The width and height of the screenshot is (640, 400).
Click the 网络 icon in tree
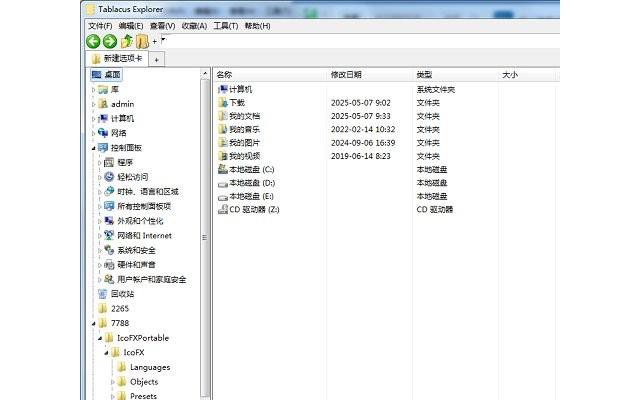pyautogui.click(x=103, y=133)
